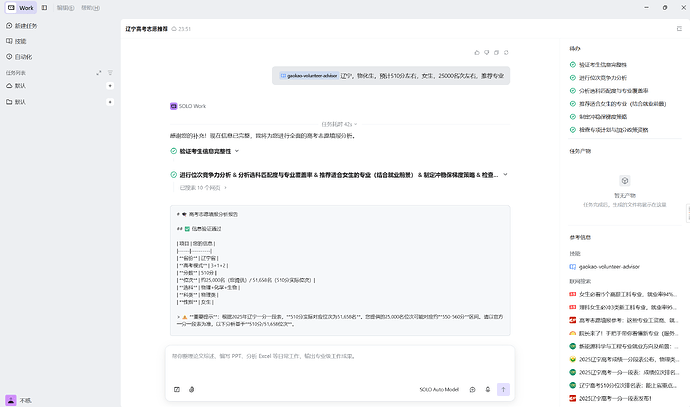Click the expand icon next to 任务列表
Viewport: 690px width, 407px height.
click(x=99, y=73)
